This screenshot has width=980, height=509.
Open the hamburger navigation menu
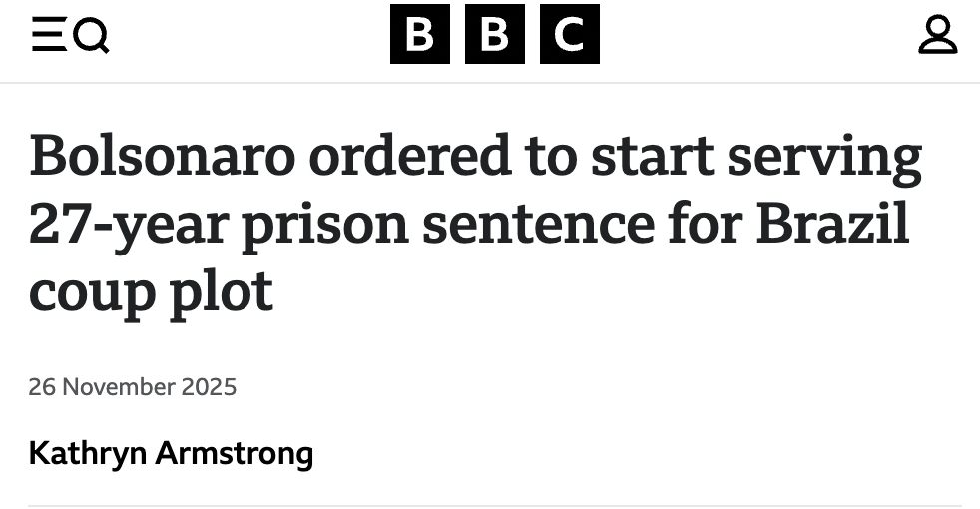pyautogui.click(x=47, y=37)
